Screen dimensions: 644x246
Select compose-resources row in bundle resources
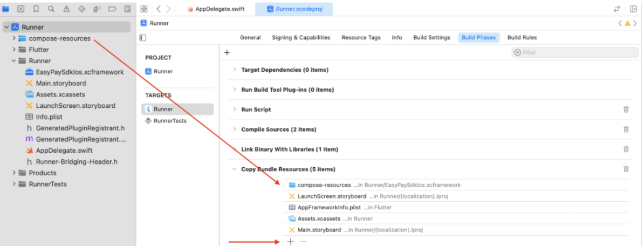point(456,185)
